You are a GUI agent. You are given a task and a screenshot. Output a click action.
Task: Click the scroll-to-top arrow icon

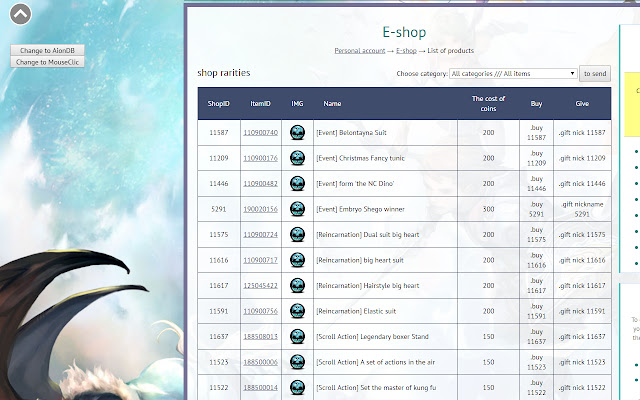tap(20, 14)
